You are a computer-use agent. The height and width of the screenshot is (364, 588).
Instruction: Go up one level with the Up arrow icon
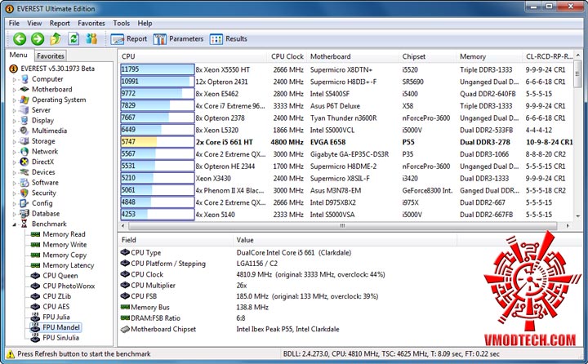coord(56,38)
